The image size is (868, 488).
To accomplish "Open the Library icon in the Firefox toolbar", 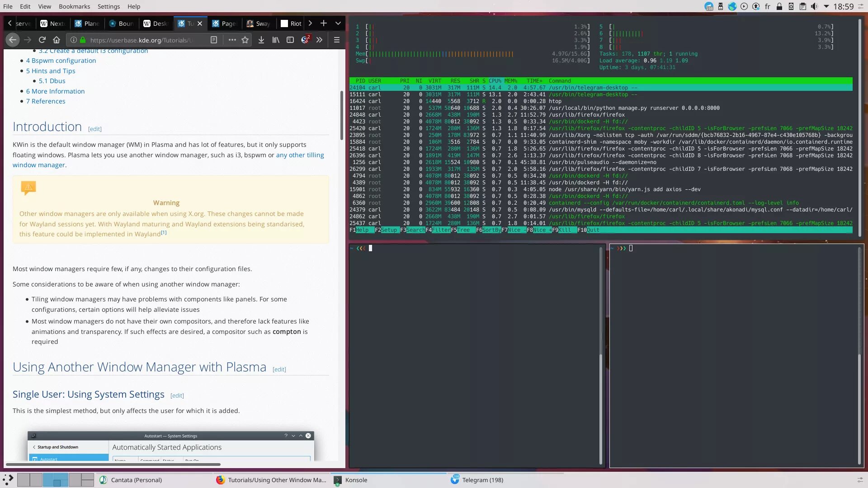I will (x=276, y=40).
